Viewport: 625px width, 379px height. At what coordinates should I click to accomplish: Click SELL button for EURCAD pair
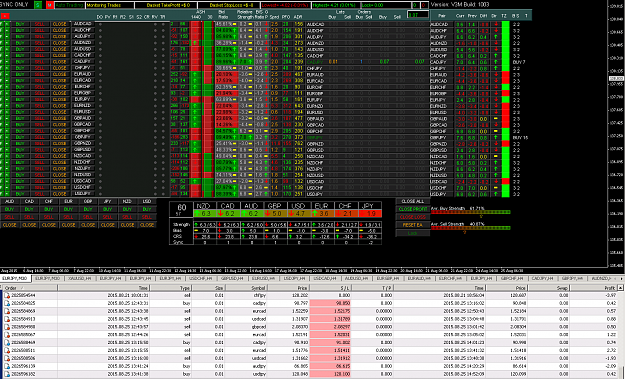tap(39, 81)
